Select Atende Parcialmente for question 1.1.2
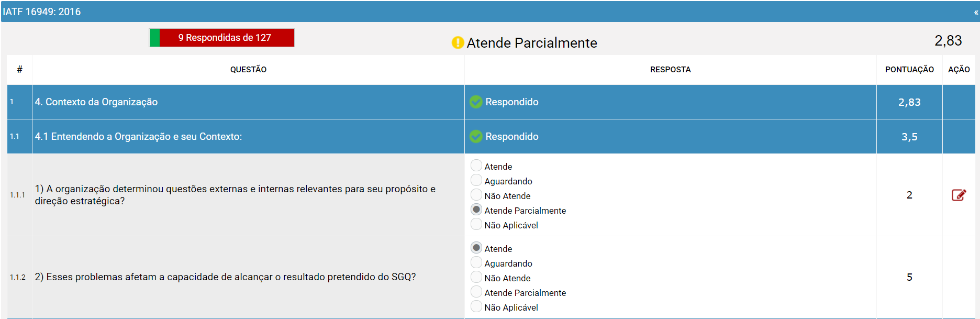The height and width of the screenshot is (319, 980). coord(476,292)
